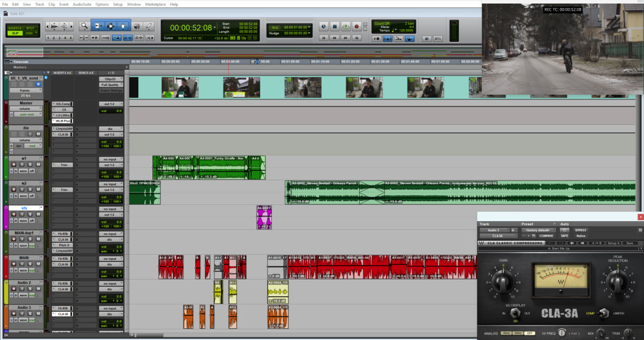Record-enable the MAIN track

point(14,264)
